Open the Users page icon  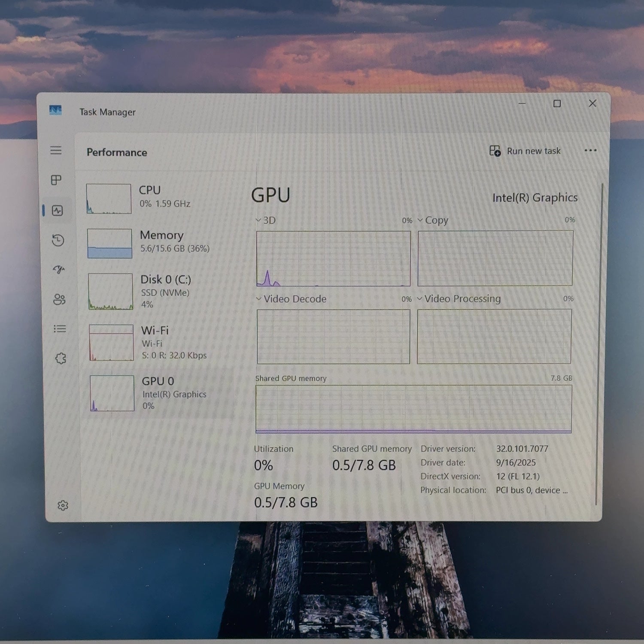click(59, 299)
